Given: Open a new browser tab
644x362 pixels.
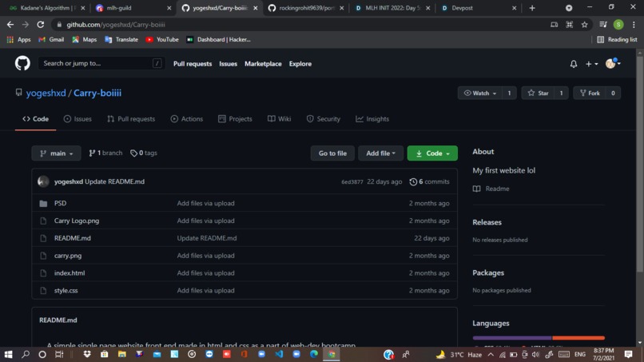Looking at the screenshot, I should 532,8.
